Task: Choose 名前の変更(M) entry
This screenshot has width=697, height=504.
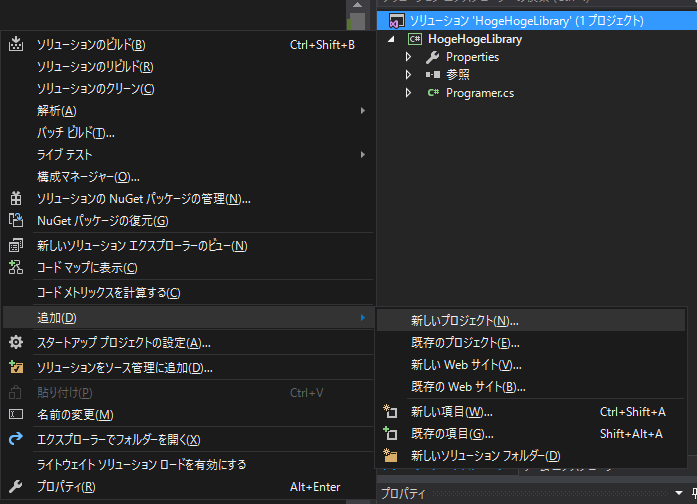Action: click(x=188, y=415)
